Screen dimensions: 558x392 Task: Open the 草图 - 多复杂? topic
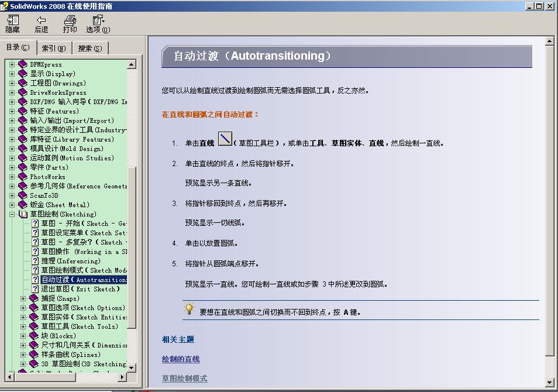[x=84, y=242]
